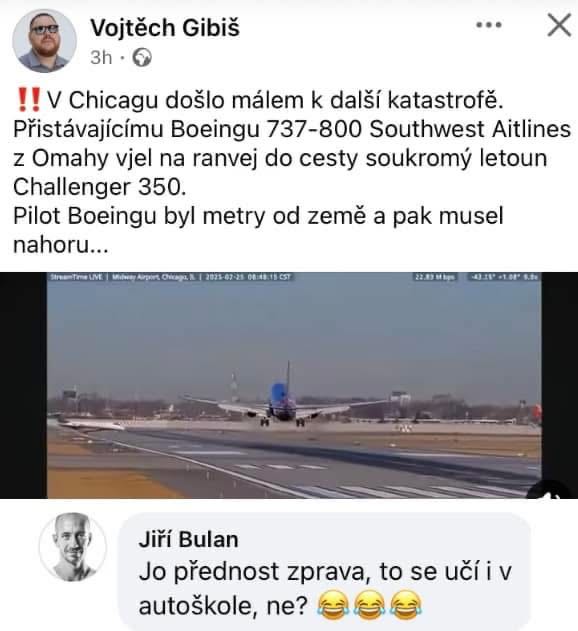Open the three-dot post options menu
The height and width of the screenshot is (631, 578).
489,25
